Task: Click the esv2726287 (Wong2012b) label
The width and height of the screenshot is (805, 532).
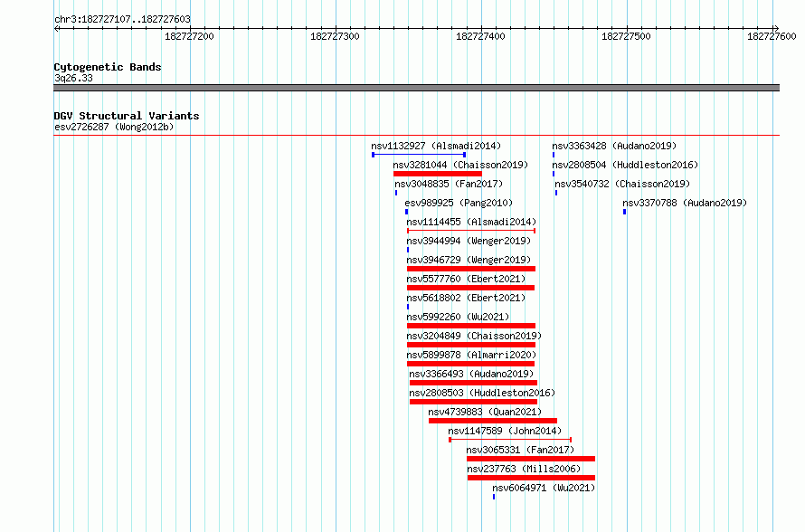Action: point(114,127)
